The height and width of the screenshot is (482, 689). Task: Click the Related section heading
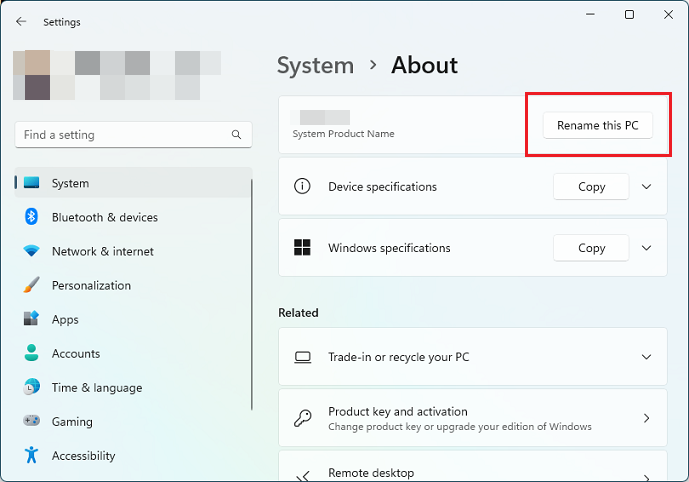pos(298,313)
